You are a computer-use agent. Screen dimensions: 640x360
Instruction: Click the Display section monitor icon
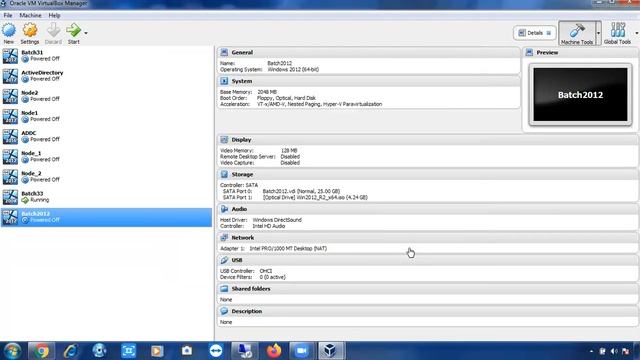tap(224, 140)
